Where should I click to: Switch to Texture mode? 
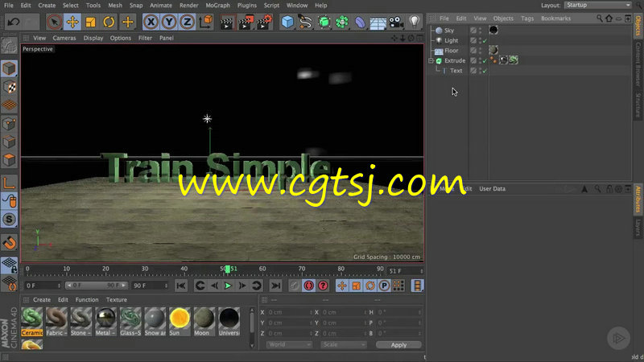[x=9, y=87]
